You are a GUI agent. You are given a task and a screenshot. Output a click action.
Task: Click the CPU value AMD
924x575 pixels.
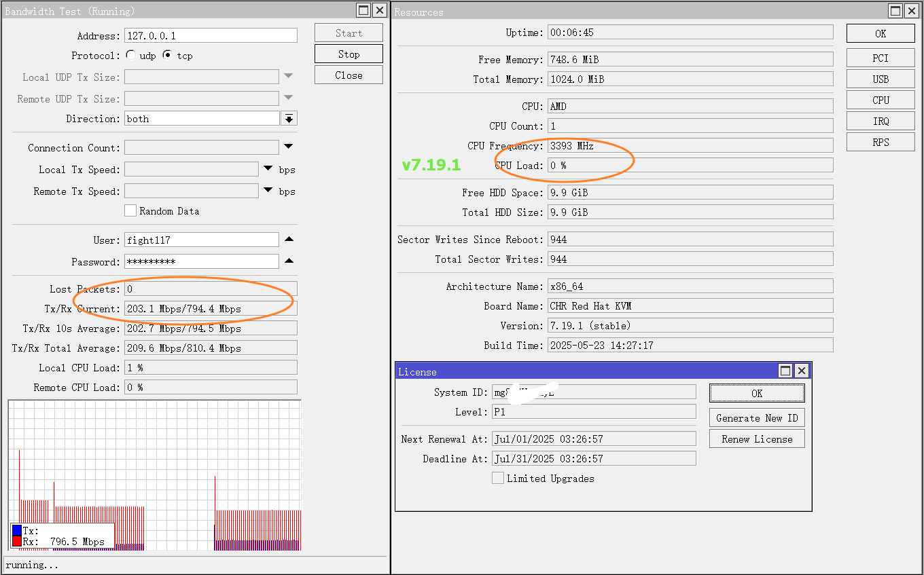(690, 106)
